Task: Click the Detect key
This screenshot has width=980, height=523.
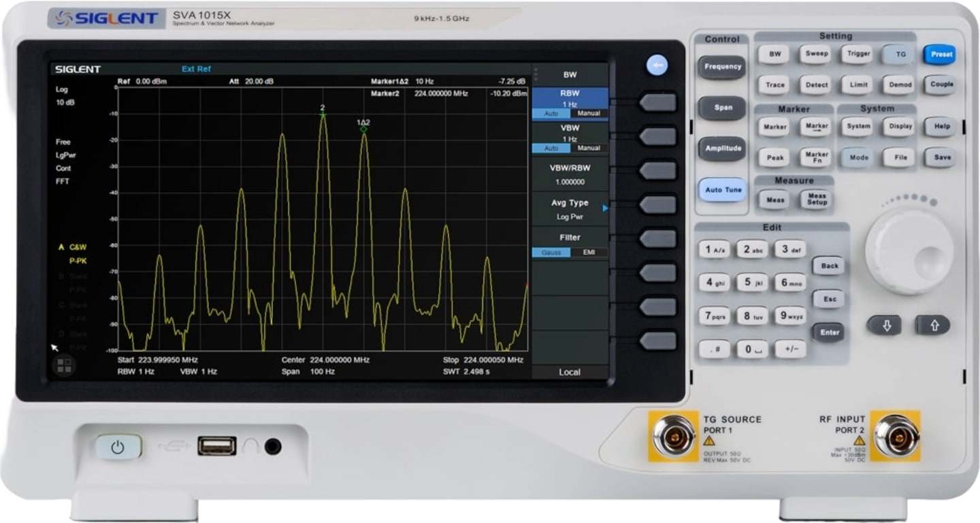Action: pos(816,84)
